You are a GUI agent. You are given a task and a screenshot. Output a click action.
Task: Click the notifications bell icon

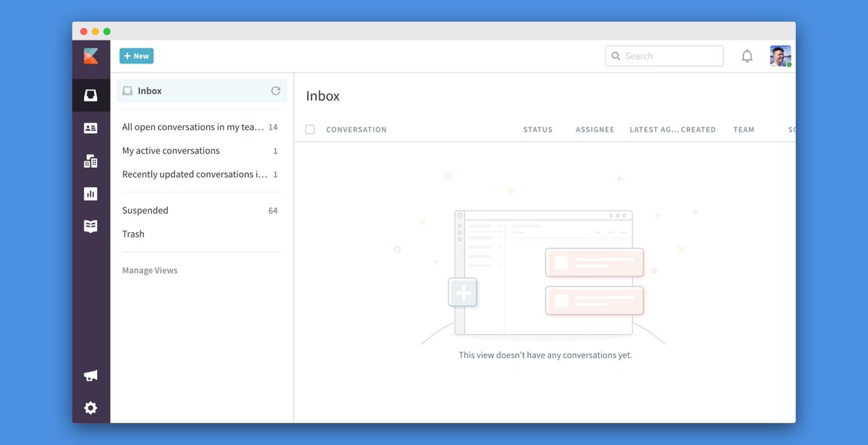[747, 56]
